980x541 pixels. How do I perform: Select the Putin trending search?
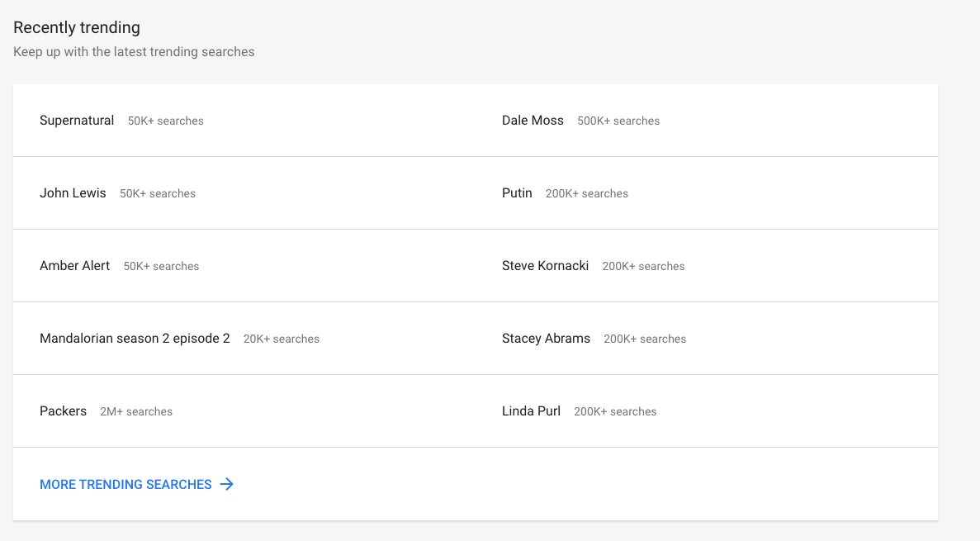[517, 193]
